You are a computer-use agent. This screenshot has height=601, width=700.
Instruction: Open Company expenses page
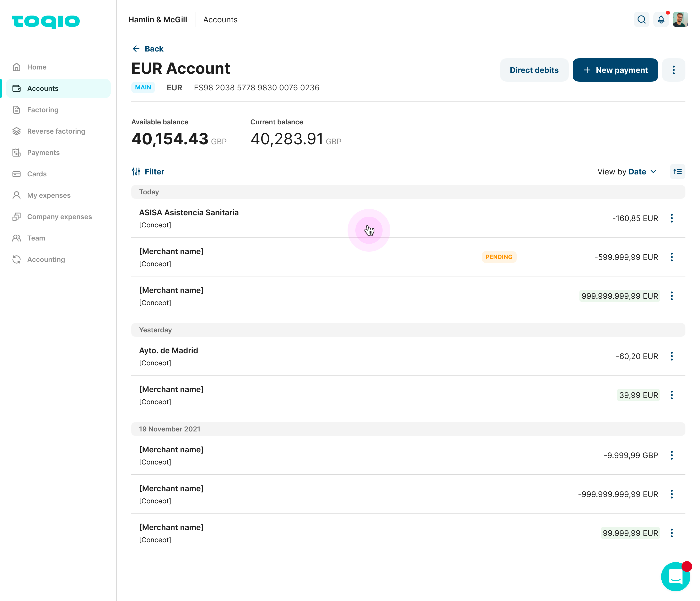tap(60, 217)
